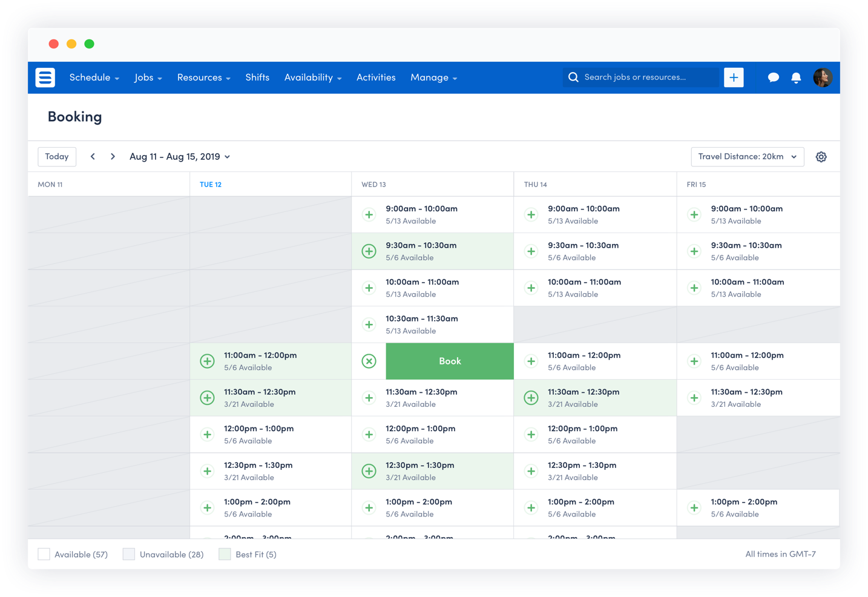Open the Aug 11 – Aug 15 date dropdown
Screen dimensions: 868x597
[179, 156]
